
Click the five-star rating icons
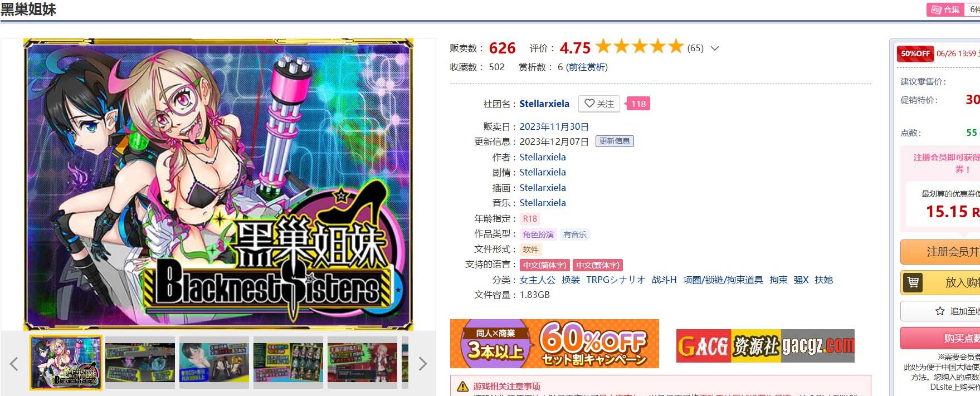(639, 46)
